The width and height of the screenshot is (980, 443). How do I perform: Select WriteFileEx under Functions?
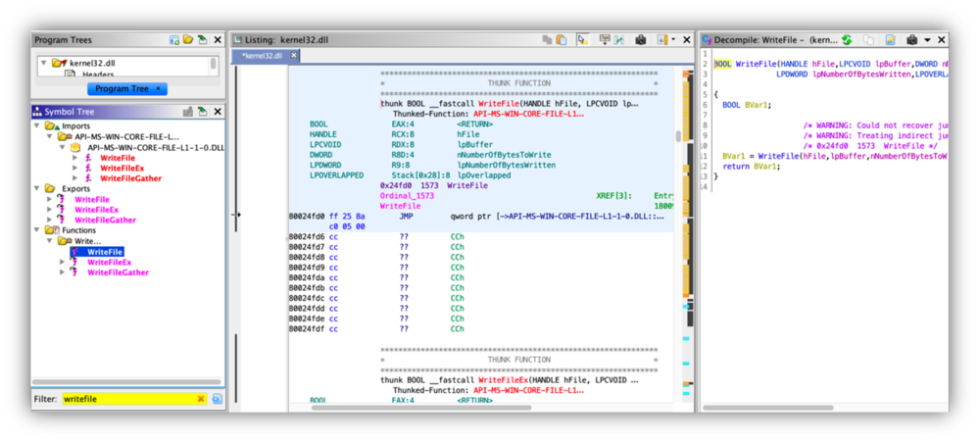click(x=110, y=262)
